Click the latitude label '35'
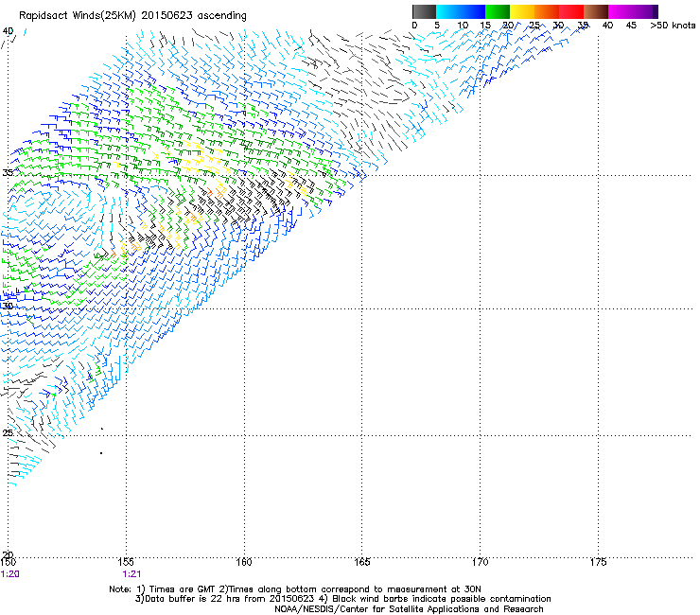 (x=8, y=172)
